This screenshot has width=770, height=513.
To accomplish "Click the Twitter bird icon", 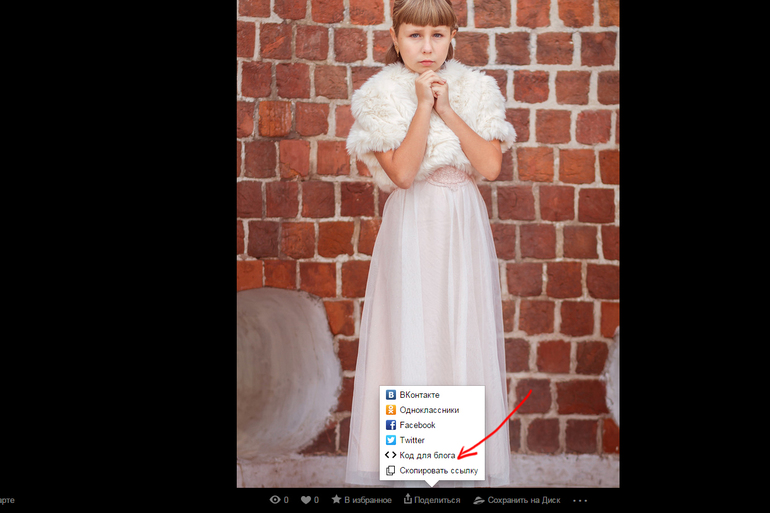I will click(x=391, y=440).
